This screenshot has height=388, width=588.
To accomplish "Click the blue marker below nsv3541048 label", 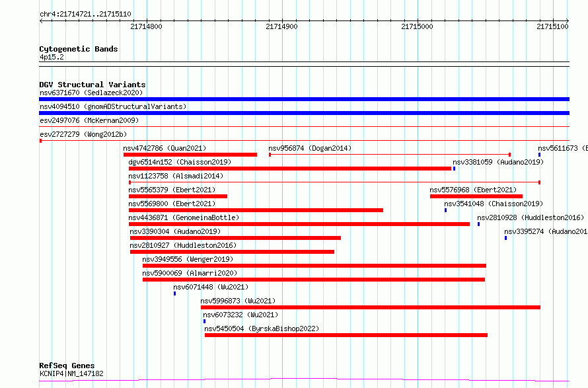I will pyautogui.click(x=445, y=210).
